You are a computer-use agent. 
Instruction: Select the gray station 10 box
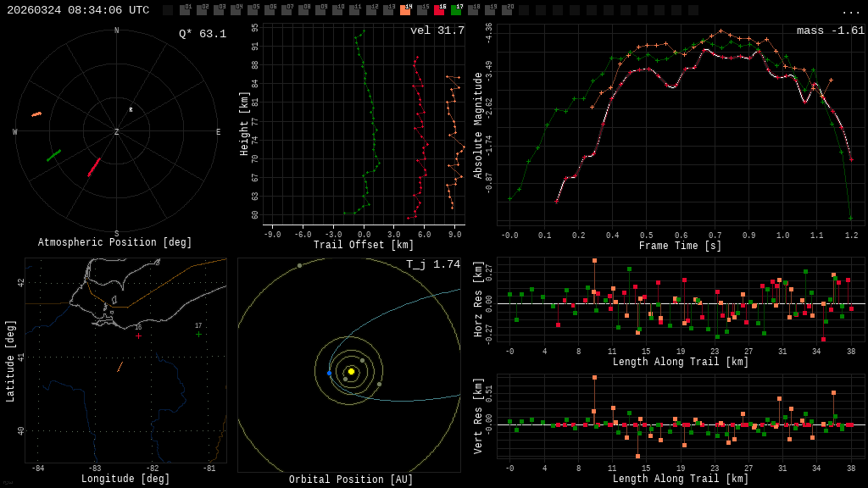(x=337, y=10)
